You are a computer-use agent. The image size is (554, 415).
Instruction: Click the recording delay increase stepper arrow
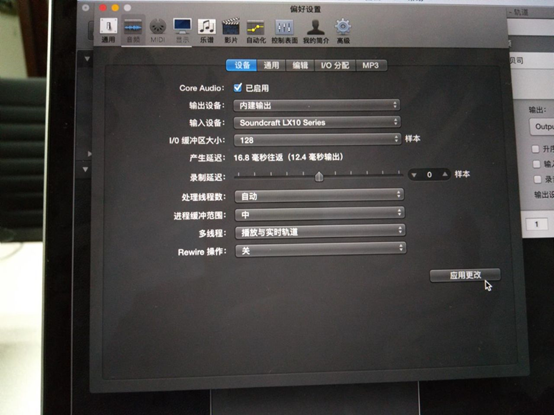pyautogui.click(x=444, y=174)
